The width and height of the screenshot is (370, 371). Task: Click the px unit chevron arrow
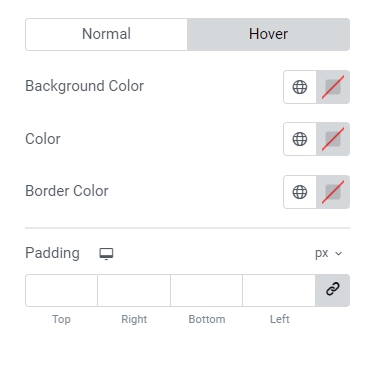pos(338,254)
